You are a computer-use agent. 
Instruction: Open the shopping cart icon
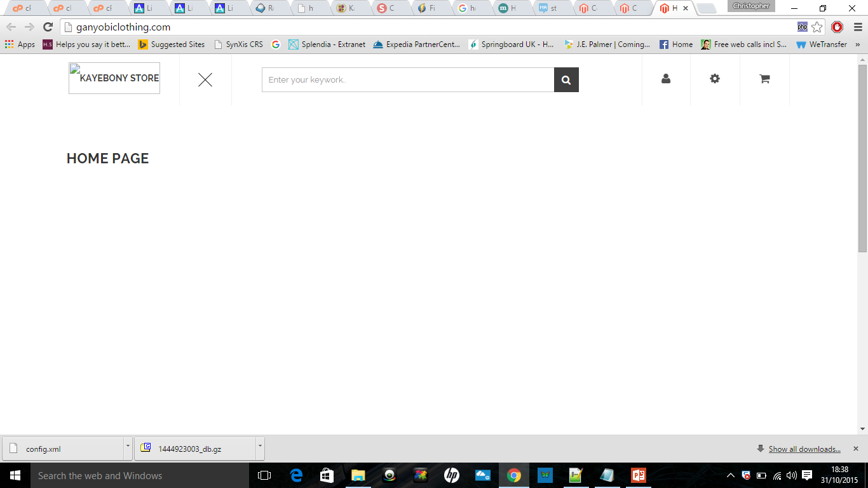pos(764,79)
